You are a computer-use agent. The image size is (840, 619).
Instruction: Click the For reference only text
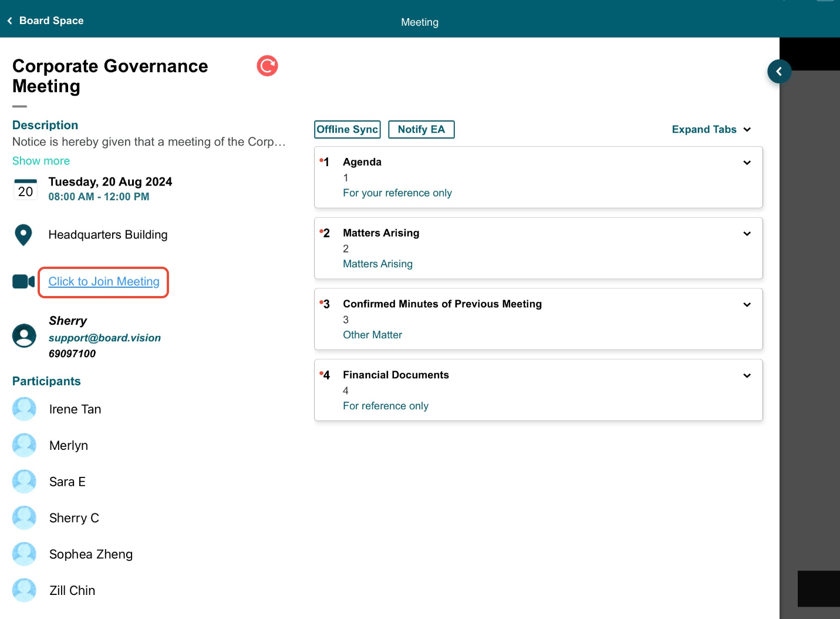(386, 406)
